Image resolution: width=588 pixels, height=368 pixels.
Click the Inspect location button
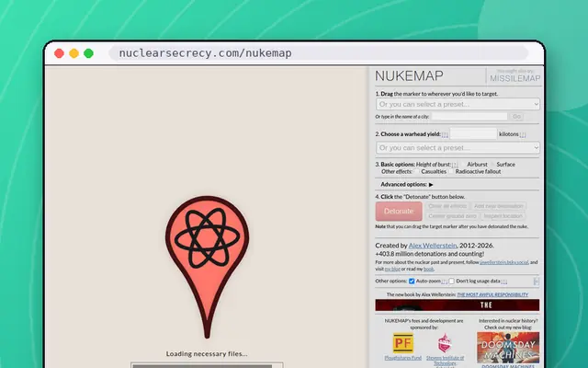(x=503, y=216)
